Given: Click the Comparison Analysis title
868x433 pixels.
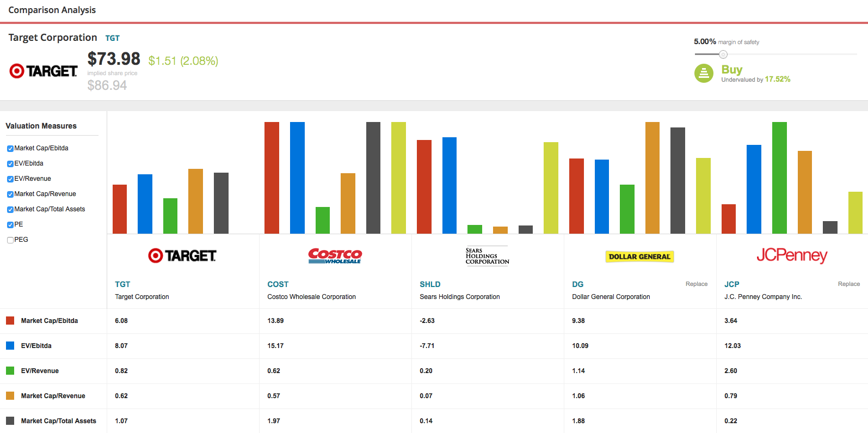Looking at the screenshot, I should coord(52,10).
